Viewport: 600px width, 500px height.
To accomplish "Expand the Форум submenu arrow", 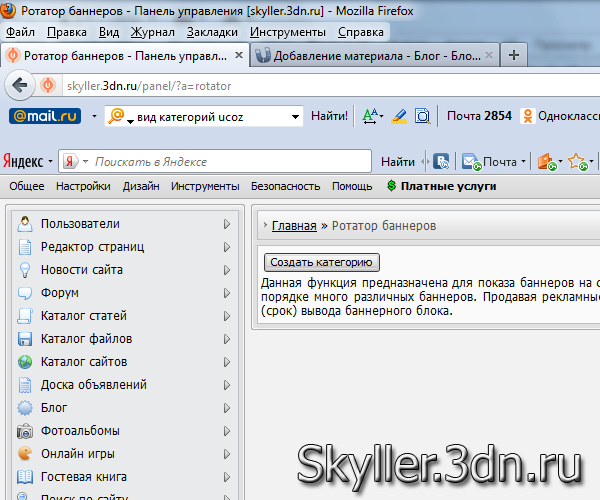I will tap(227, 293).
